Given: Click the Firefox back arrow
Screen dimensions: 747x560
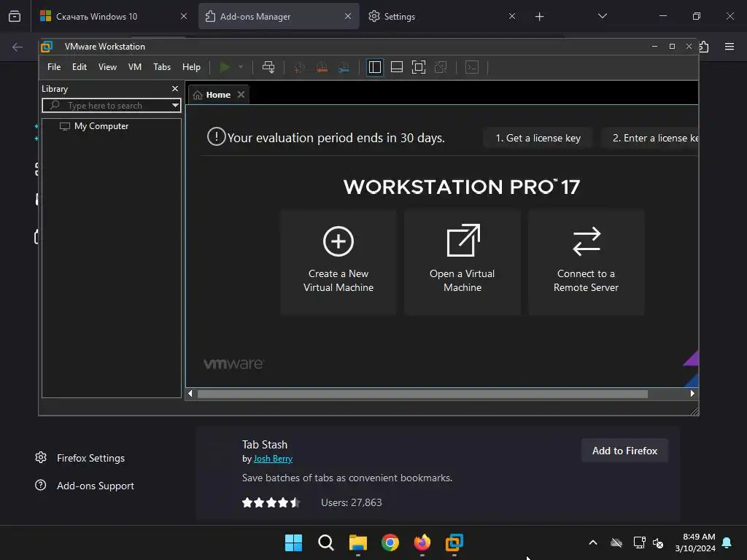Looking at the screenshot, I should click(18, 47).
